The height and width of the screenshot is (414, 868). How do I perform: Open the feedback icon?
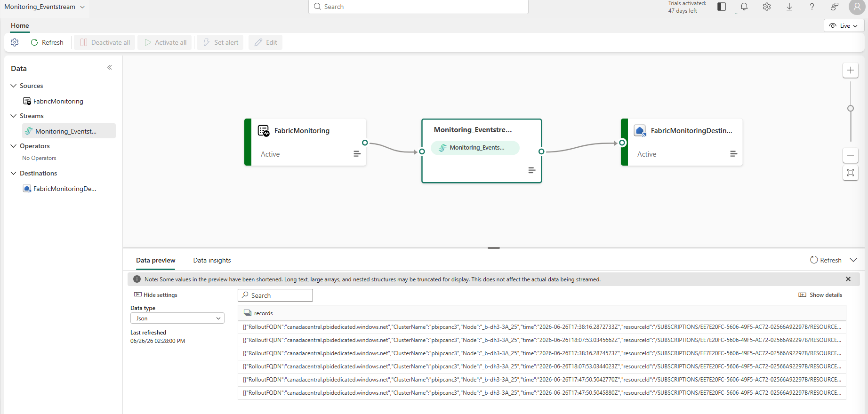pyautogui.click(x=835, y=7)
